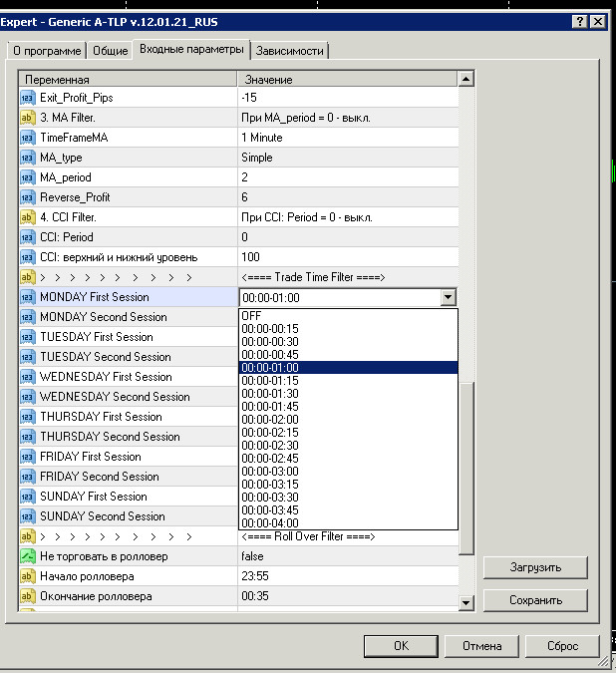Click the -15 value of Exit_Profit_Pips

249,98
